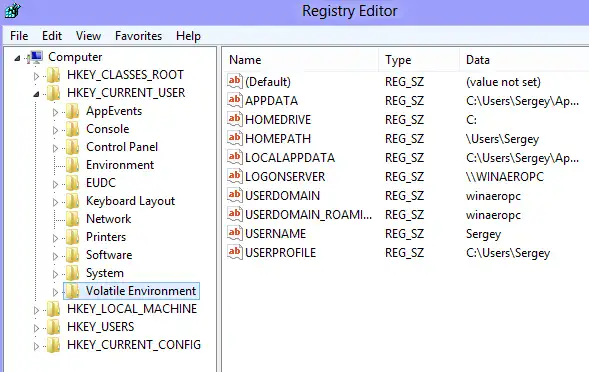Screen dimensions: 589x372
Task: Click the System folder icon
Action: [x=72, y=273]
